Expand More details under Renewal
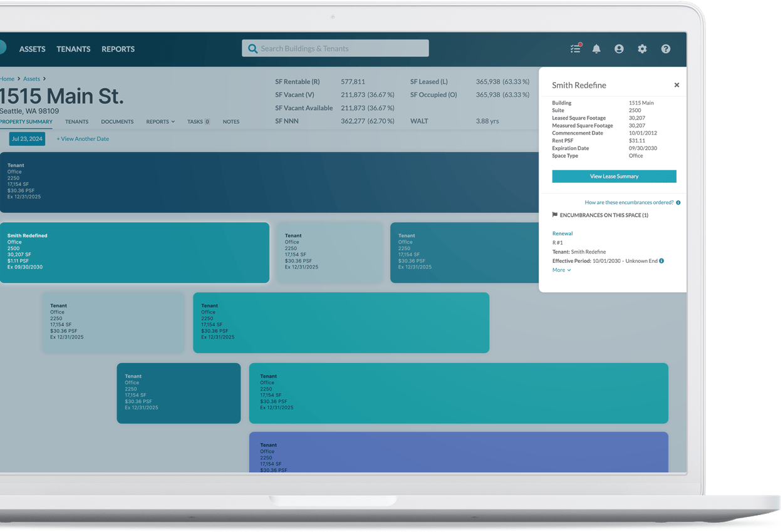The image size is (783, 532). [x=561, y=270]
